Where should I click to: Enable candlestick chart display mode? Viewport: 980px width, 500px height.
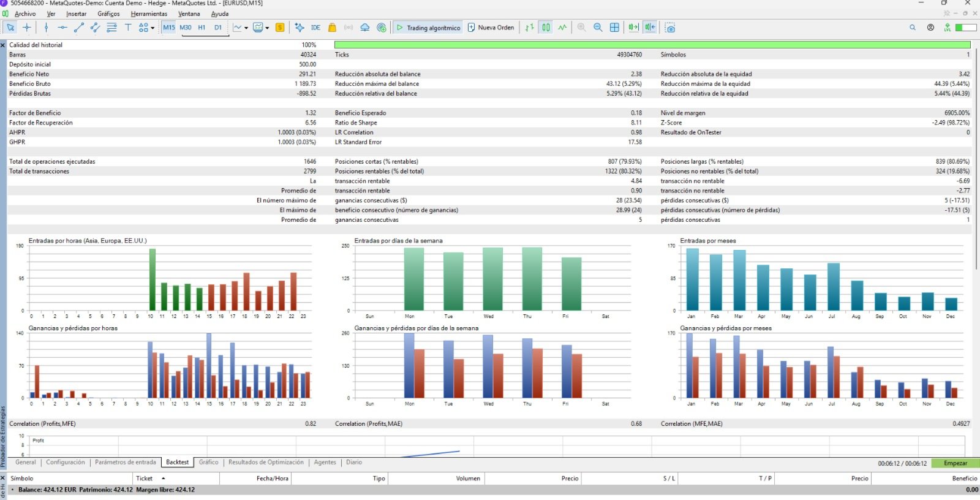coord(546,28)
